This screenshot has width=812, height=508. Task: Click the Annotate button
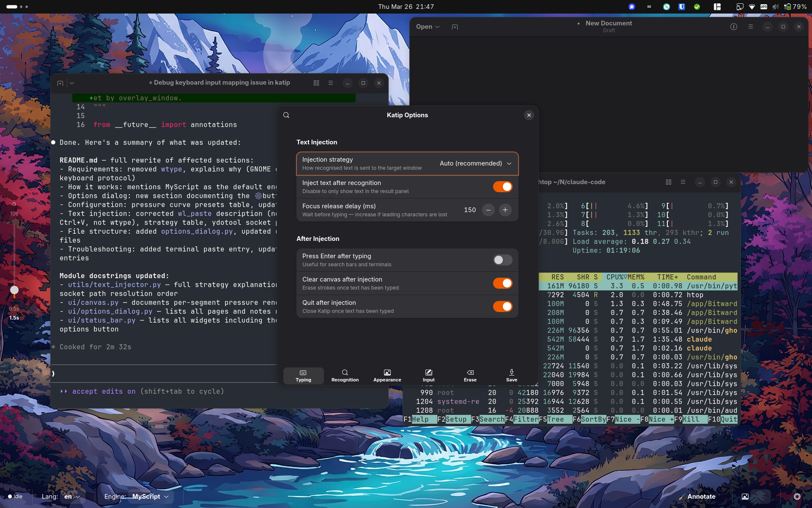pyautogui.click(x=697, y=497)
